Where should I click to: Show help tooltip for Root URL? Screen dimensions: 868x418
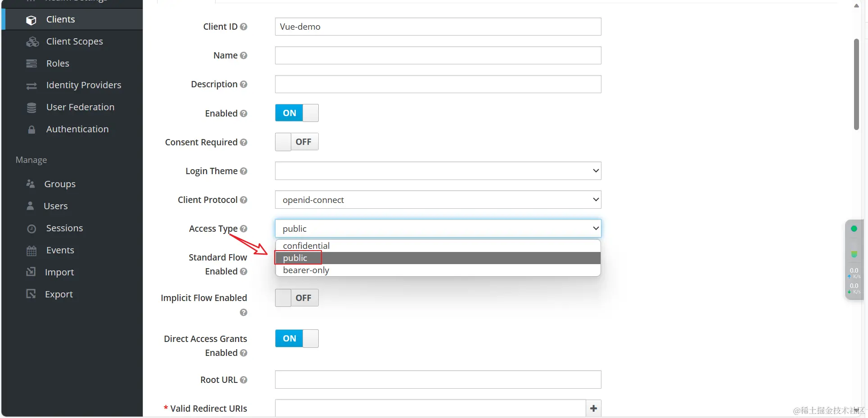pyautogui.click(x=244, y=380)
